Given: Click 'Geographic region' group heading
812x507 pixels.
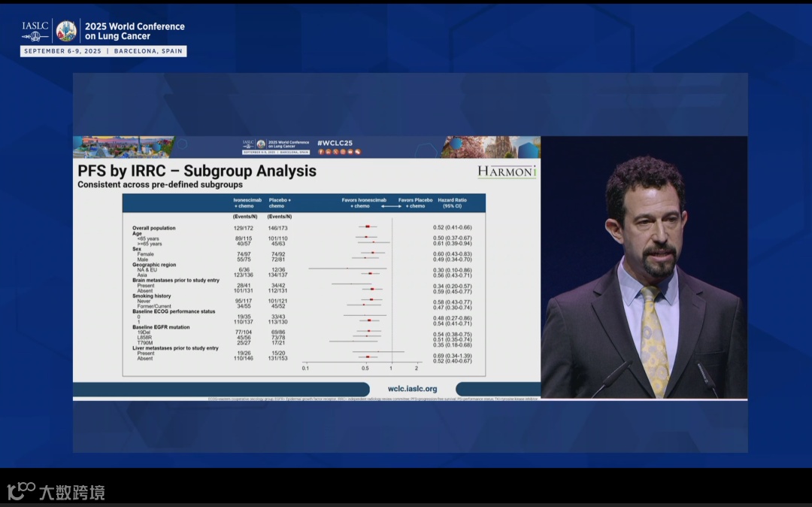Looking at the screenshot, I should [154, 265].
